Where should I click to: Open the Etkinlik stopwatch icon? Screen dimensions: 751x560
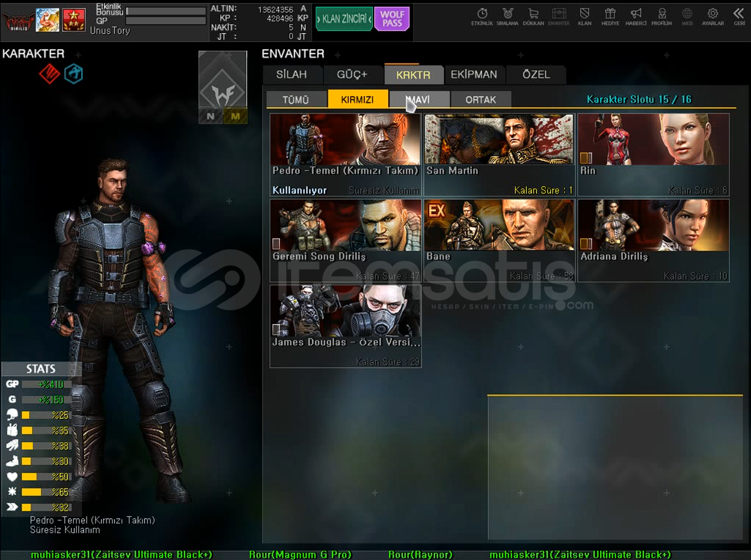coord(482,16)
